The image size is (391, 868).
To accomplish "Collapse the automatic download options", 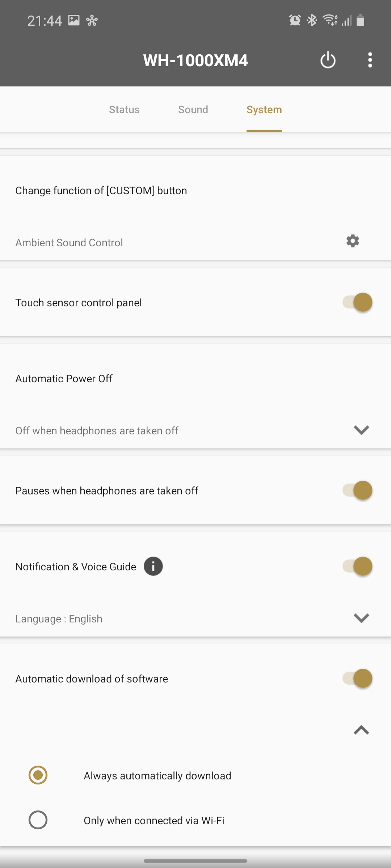I will [361, 730].
